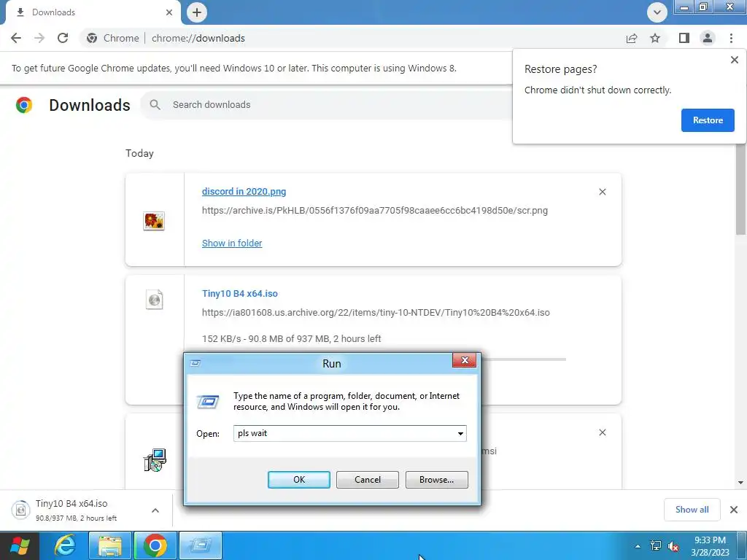The width and height of the screenshot is (747, 560).
Task: Open the clock showing 9:33 PM
Action: [710, 546]
